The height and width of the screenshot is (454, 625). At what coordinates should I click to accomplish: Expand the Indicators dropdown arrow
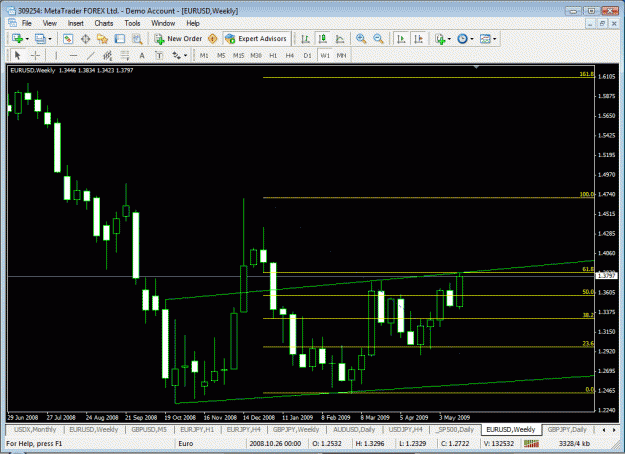click(x=449, y=39)
